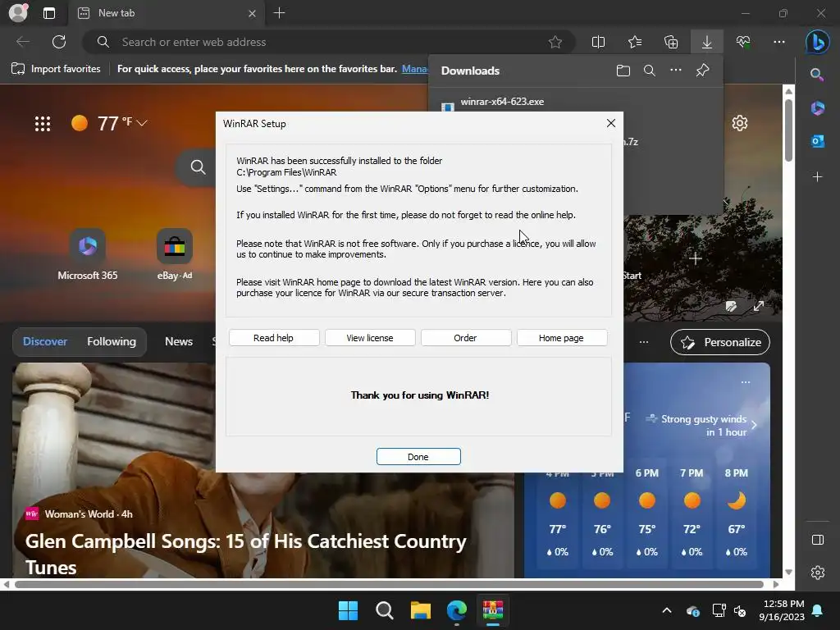Open the Manage favorites link
The height and width of the screenshot is (630, 840).
click(414, 69)
